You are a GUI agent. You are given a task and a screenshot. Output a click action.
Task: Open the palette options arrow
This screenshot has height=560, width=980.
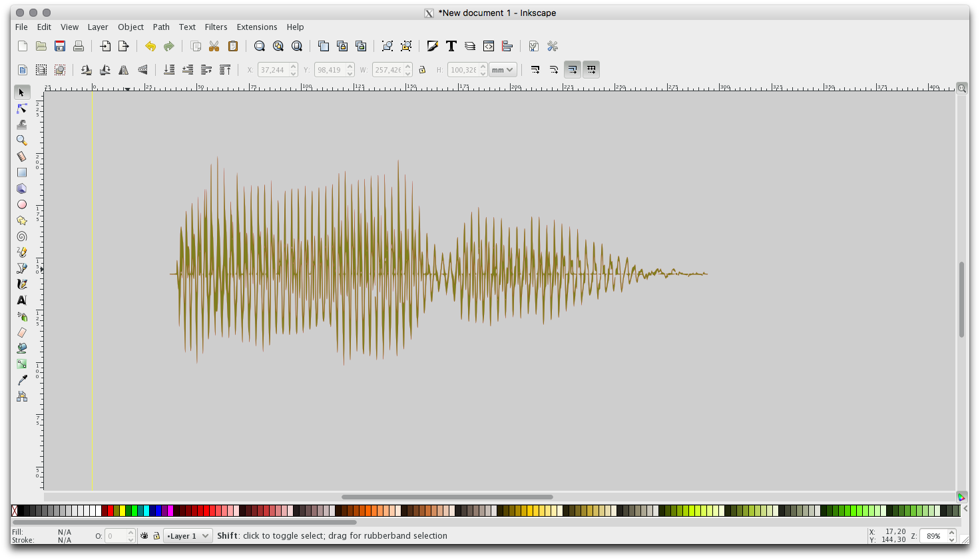(965, 509)
